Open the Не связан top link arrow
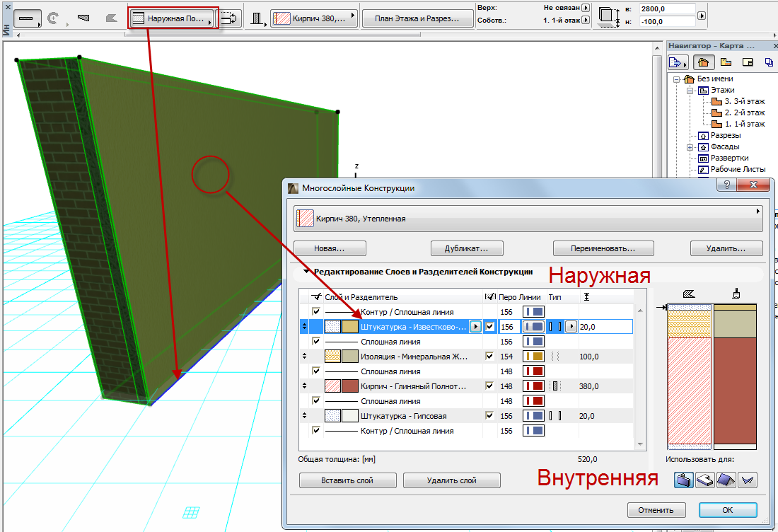This screenshot has height=532, width=778. click(586, 8)
